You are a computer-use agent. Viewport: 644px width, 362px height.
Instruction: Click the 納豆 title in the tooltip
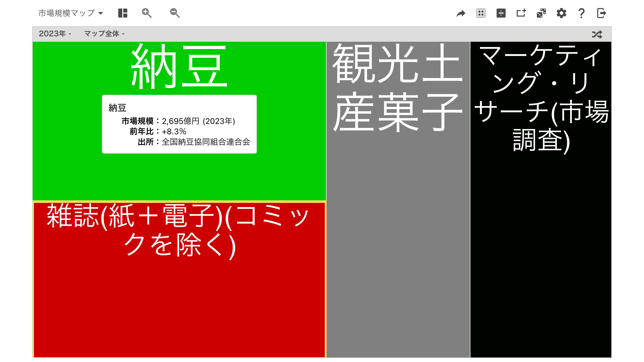click(117, 108)
